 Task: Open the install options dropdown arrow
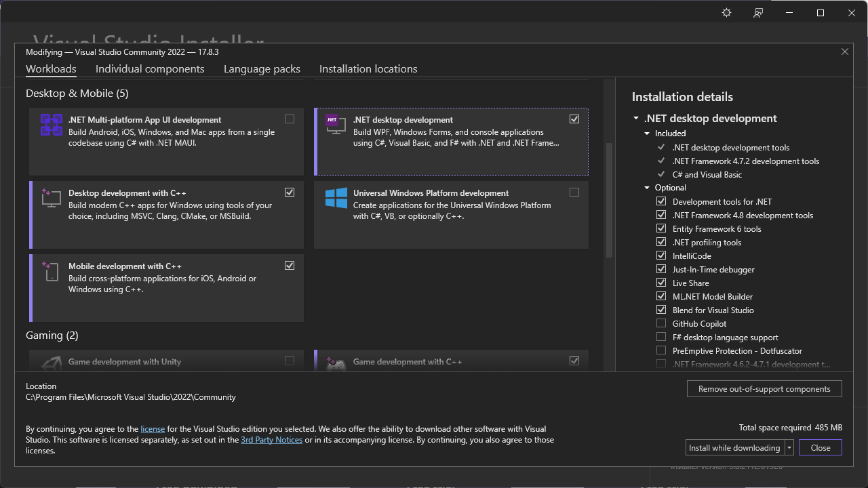point(788,447)
